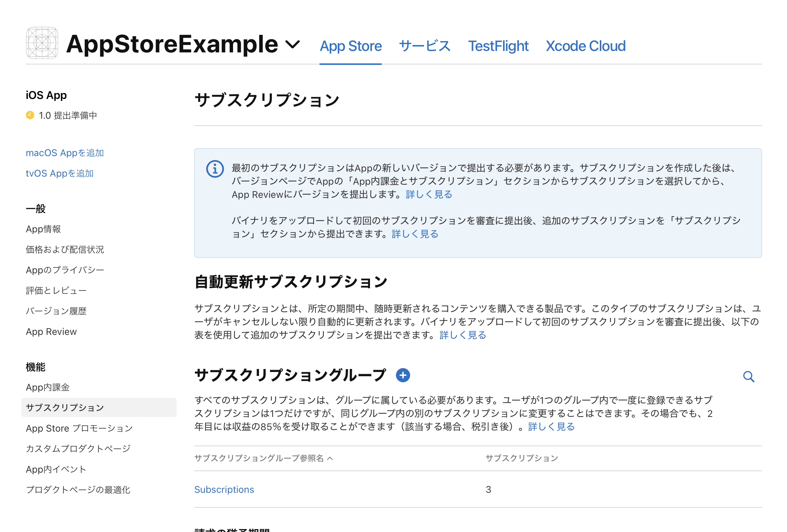This screenshot has width=787, height=532.
Task: Go to the サービス tab
Action: pyautogui.click(x=425, y=46)
